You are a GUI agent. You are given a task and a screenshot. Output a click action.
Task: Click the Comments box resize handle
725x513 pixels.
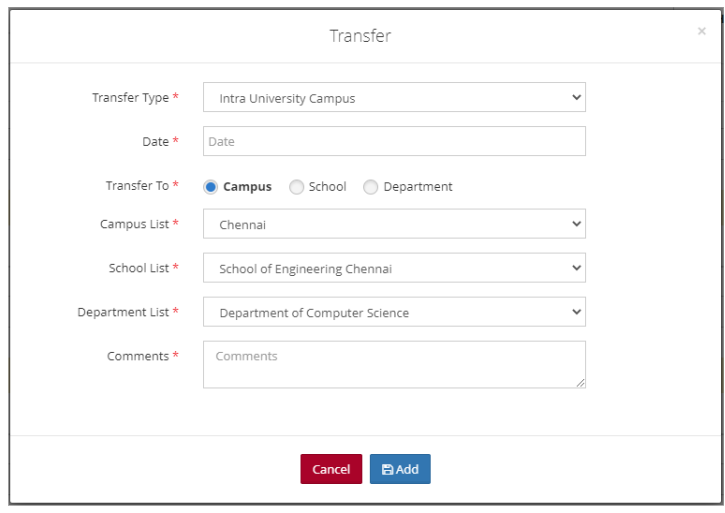(580, 382)
